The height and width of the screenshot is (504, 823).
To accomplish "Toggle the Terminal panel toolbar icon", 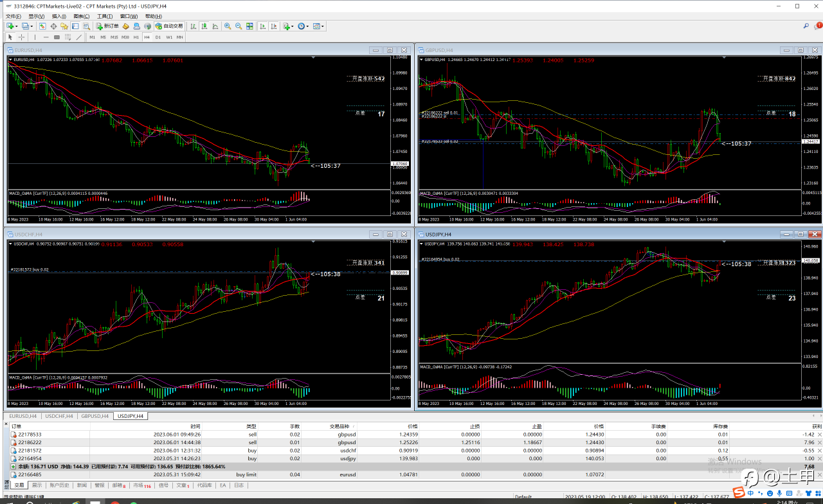I will coord(75,26).
